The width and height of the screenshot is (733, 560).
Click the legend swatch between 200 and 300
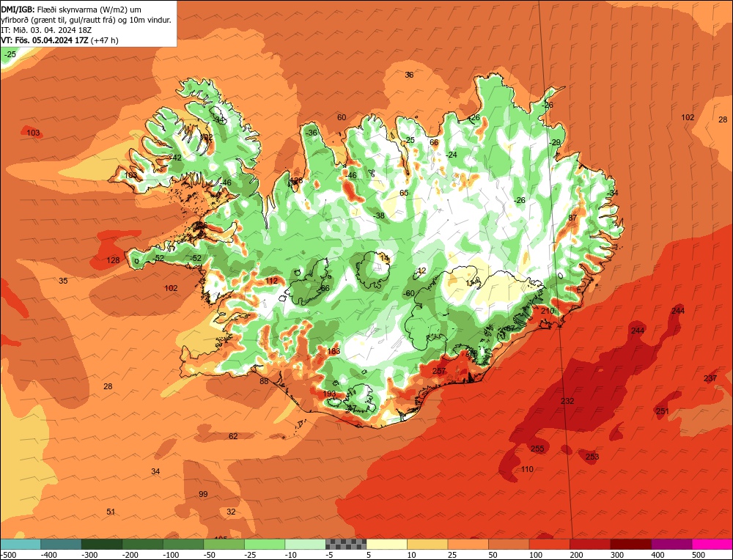coord(590,544)
